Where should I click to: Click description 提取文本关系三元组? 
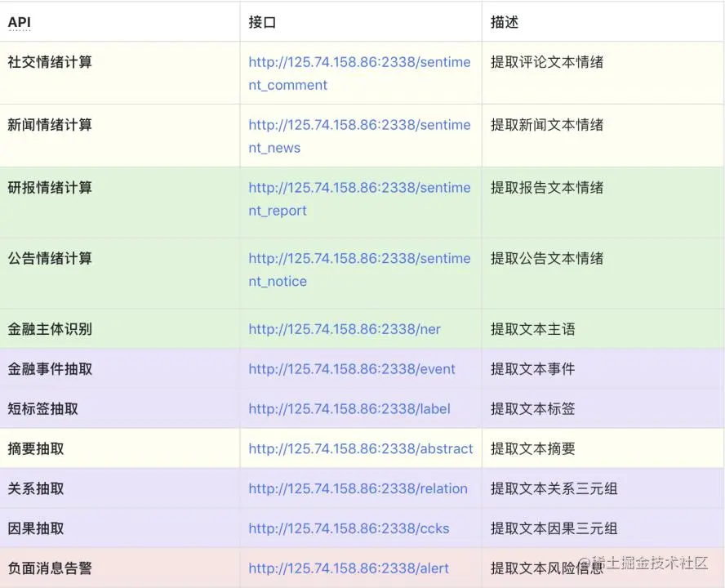click(554, 488)
